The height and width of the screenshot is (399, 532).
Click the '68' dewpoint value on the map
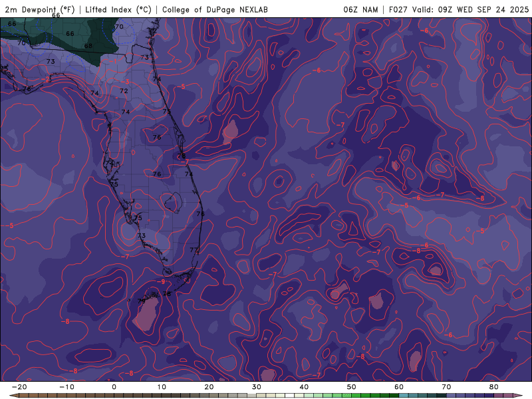(x=88, y=46)
